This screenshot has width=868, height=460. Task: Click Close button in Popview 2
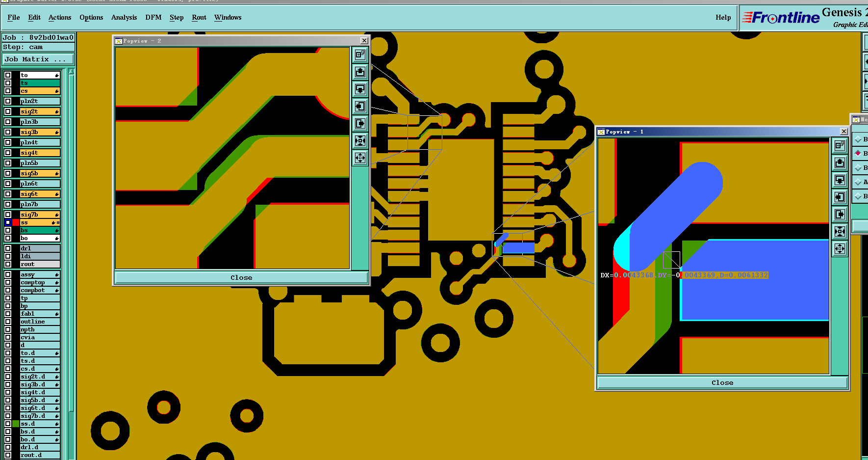[x=241, y=277]
